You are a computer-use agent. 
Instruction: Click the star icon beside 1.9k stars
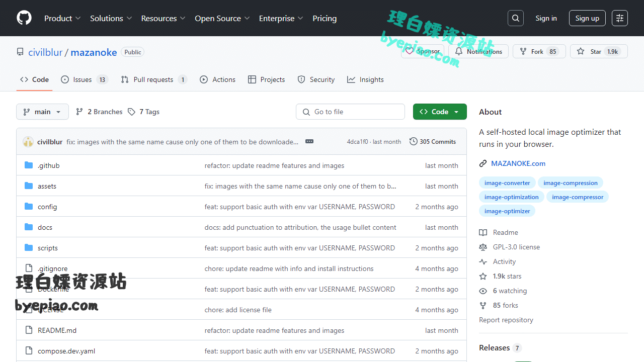(483, 276)
